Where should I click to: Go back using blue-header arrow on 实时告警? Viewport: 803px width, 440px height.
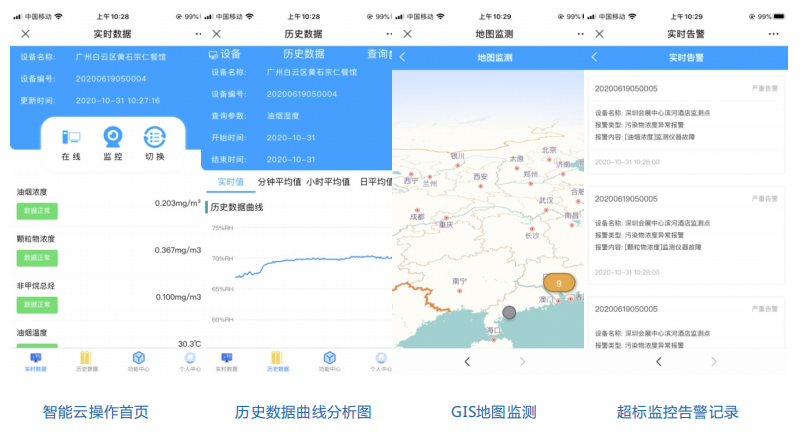595,57
